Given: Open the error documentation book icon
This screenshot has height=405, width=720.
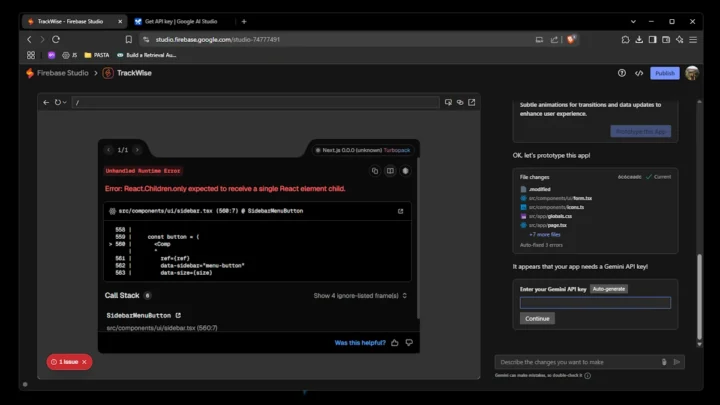Looking at the screenshot, I should 390,171.
